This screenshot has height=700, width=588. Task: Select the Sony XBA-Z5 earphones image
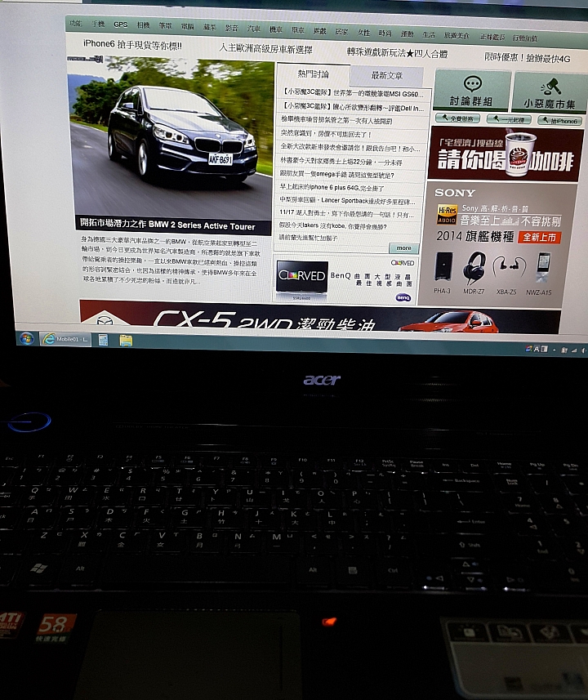tap(509, 266)
